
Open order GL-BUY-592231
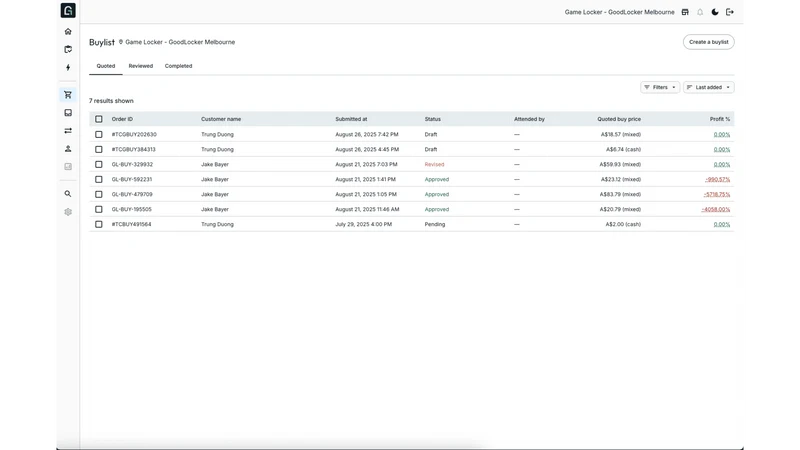coord(132,179)
